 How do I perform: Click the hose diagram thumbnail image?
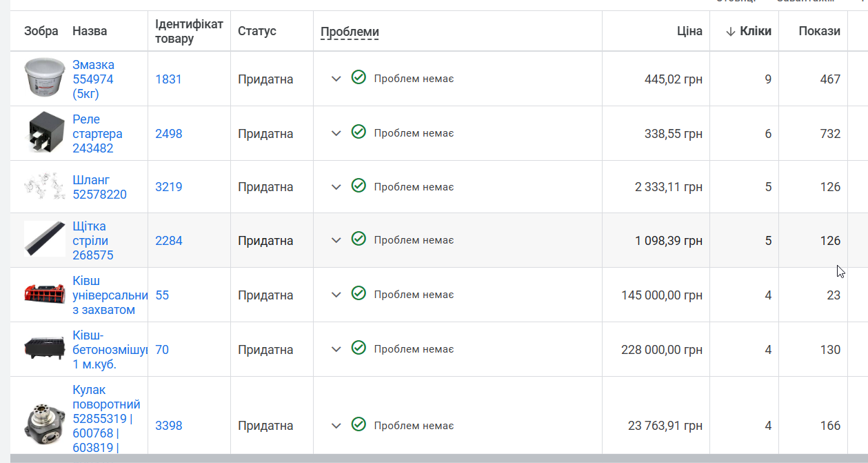(x=43, y=186)
